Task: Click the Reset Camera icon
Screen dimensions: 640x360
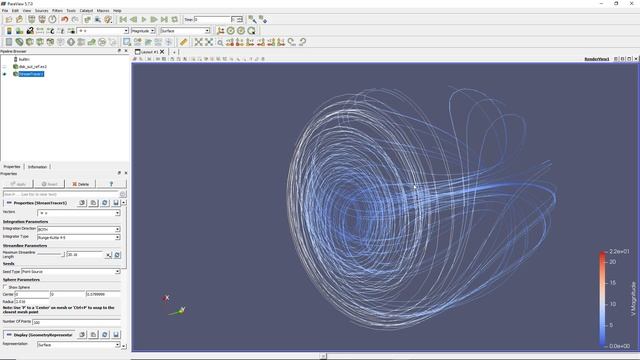Action: pos(198,42)
